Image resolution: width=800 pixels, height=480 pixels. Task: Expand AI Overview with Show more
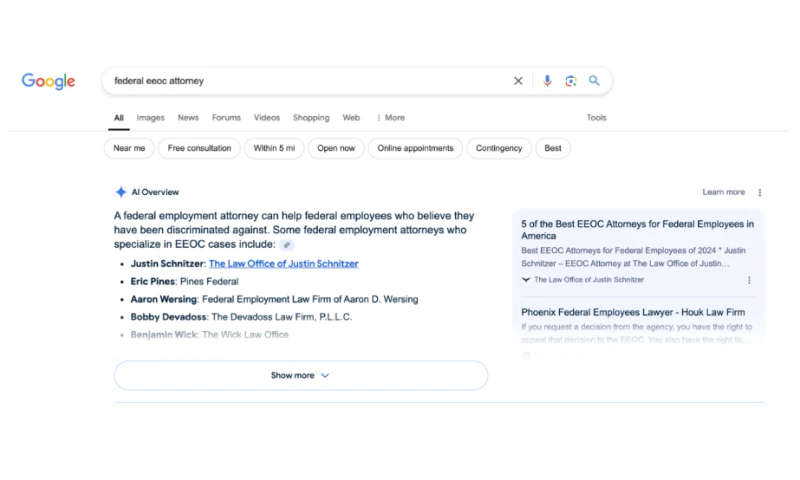[x=300, y=376]
